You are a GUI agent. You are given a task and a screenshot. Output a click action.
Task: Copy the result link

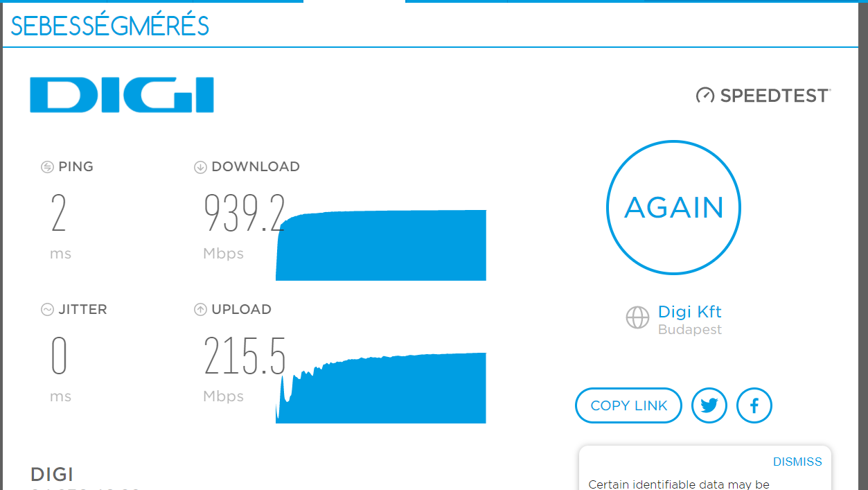click(628, 405)
